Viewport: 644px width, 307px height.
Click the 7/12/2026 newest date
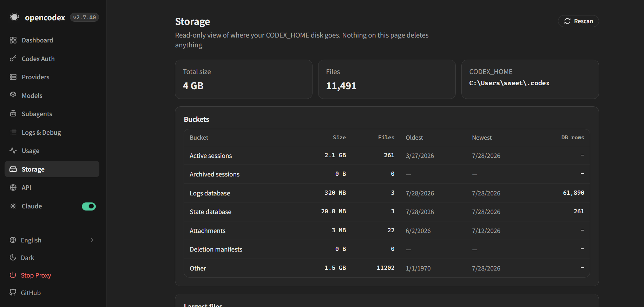[x=486, y=231]
